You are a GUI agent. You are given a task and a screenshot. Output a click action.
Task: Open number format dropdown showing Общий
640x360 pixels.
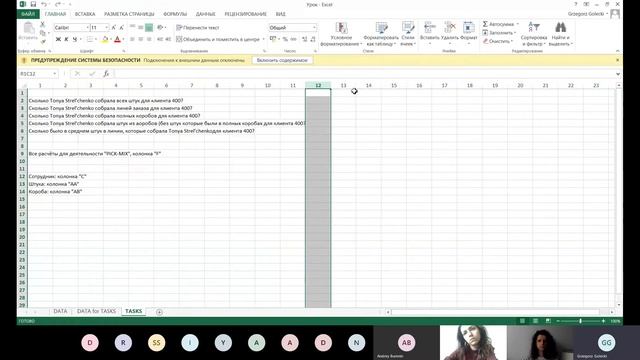(314, 27)
